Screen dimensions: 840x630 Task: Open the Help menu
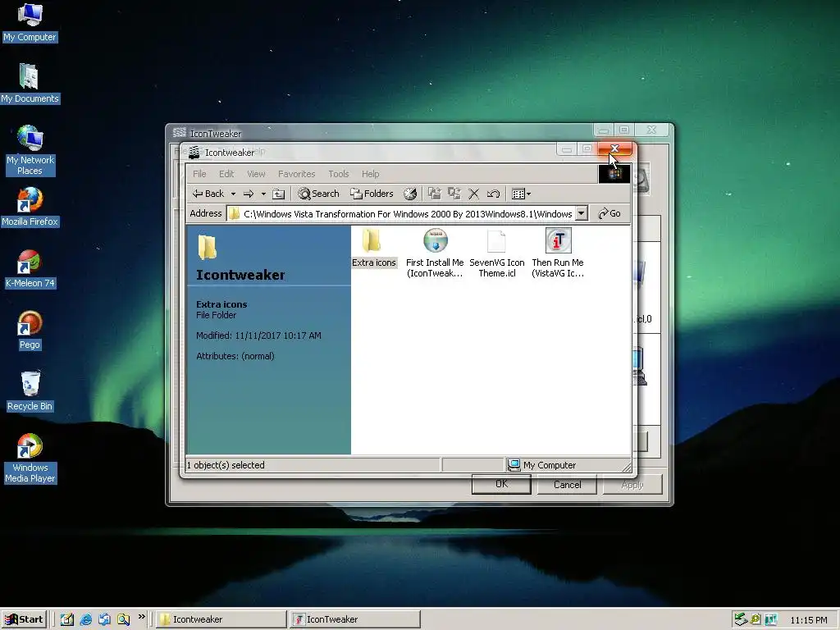point(370,174)
